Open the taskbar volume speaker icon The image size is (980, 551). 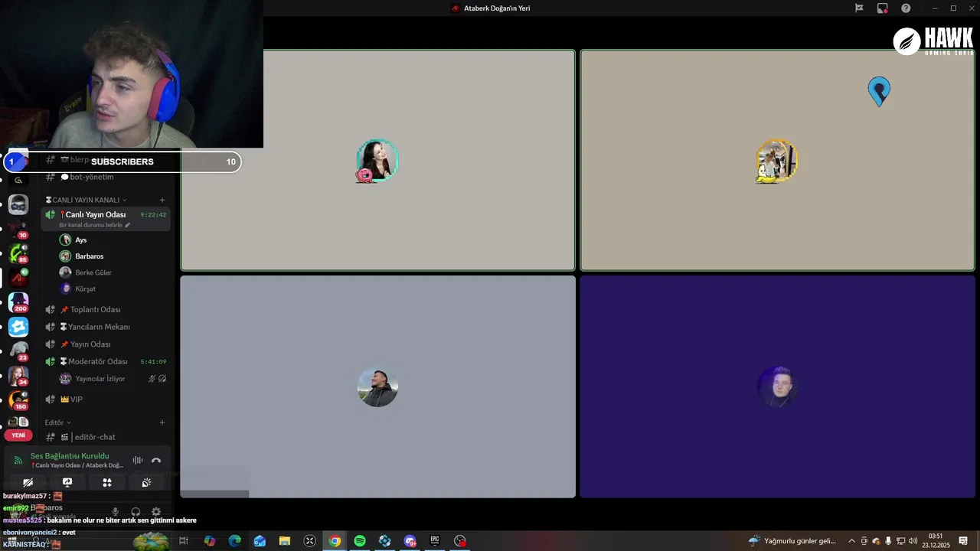click(913, 541)
